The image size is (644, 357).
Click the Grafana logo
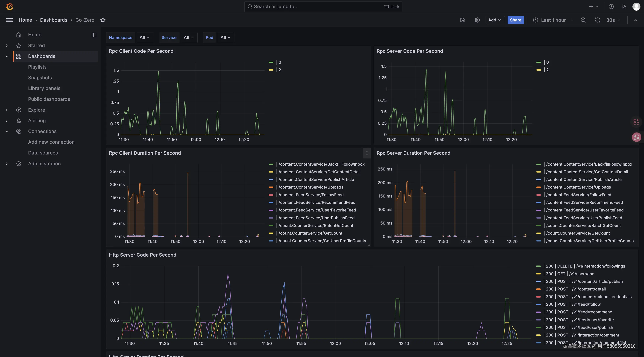point(10,7)
